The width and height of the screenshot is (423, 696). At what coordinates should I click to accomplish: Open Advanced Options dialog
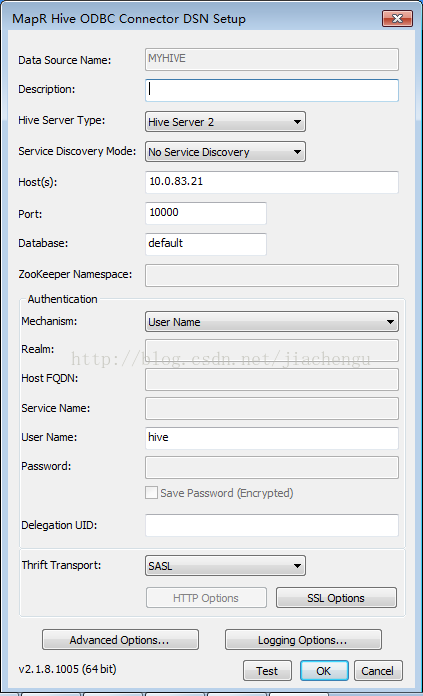(x=120, y=640)
